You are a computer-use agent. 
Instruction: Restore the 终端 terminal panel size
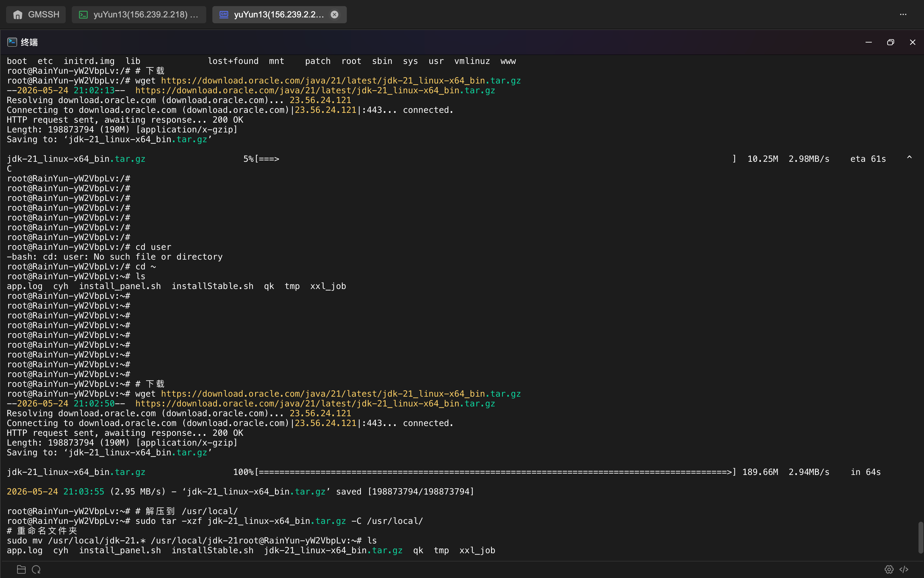(x=891, y=42)
